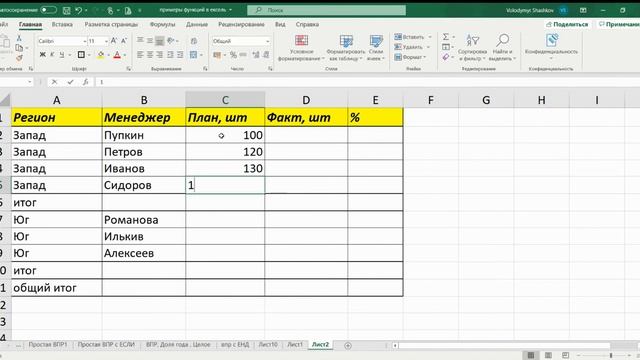Viewport: 640px width, 360px height.
Task: Toggle Middle Align button
Action: (x=150, y=40)
